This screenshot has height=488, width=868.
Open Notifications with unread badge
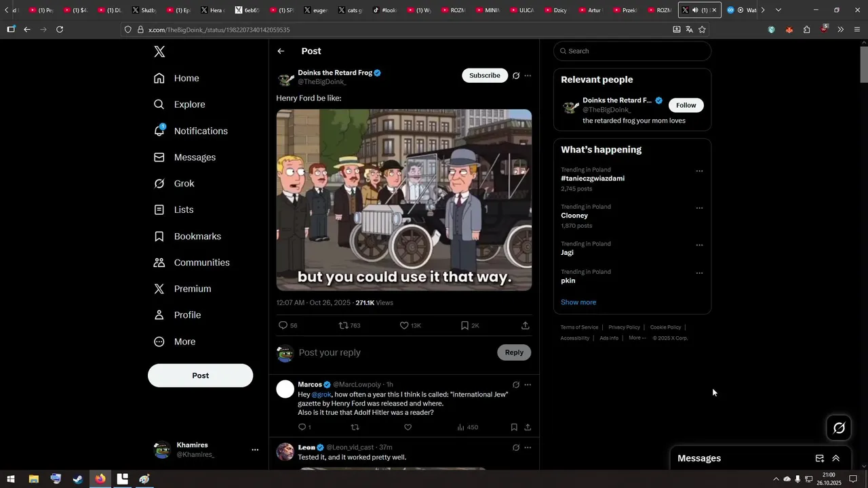click(191, 131)
